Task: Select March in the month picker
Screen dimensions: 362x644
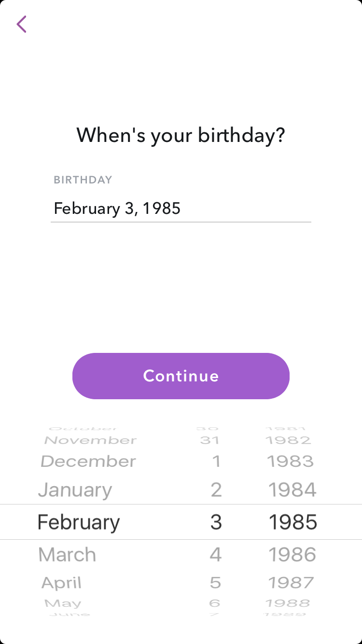Action: point(67,555)
